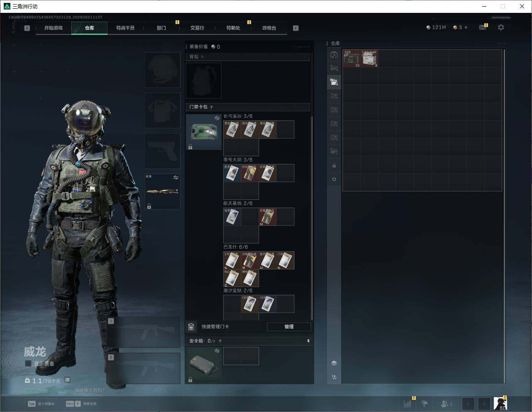Select the red keycard under 航天基地
The image size is (532, 412).
(x=268, y=217)
